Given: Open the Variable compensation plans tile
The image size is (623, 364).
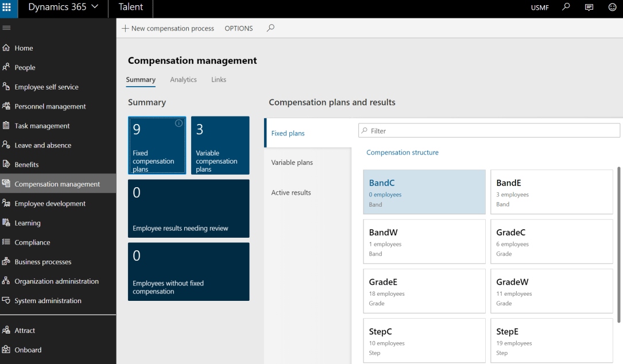Looking at the screenshot, I should coord(220,145).
